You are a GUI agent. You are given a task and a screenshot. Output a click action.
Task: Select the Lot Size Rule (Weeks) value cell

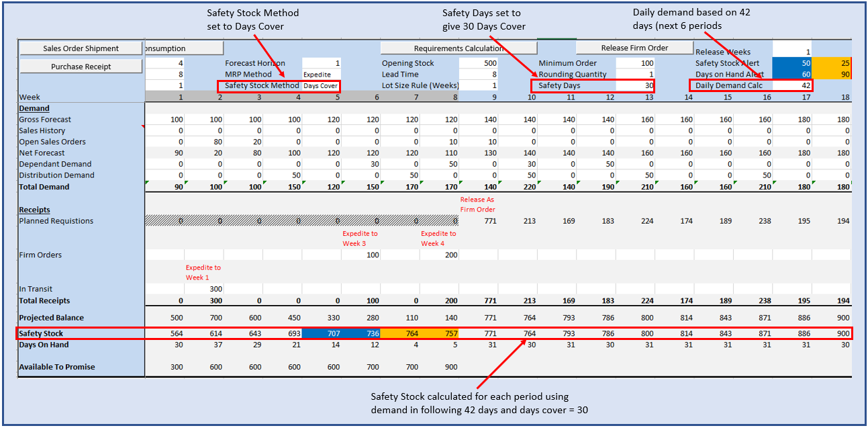[479, 86]
